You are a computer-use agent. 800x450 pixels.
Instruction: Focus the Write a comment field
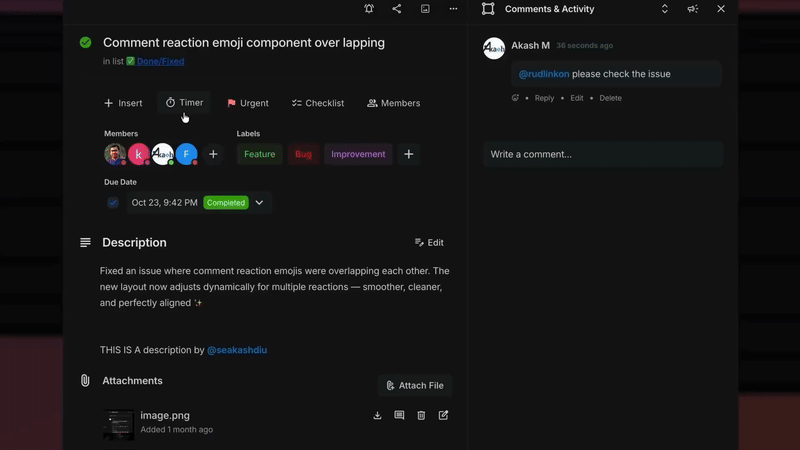point(603,154)
